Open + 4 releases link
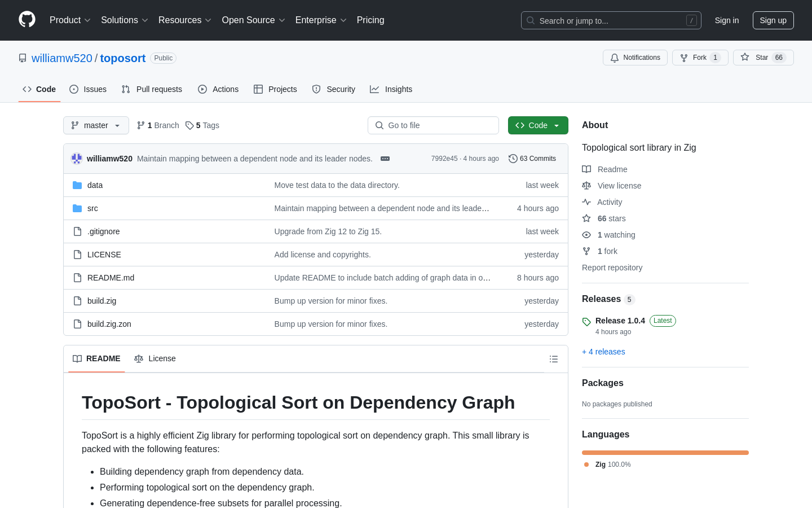The width and height of the screenshot is (812, 508). point(603,352)
